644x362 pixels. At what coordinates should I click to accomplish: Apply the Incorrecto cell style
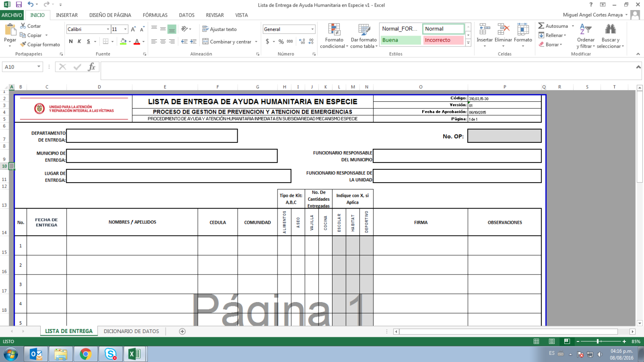443,40
